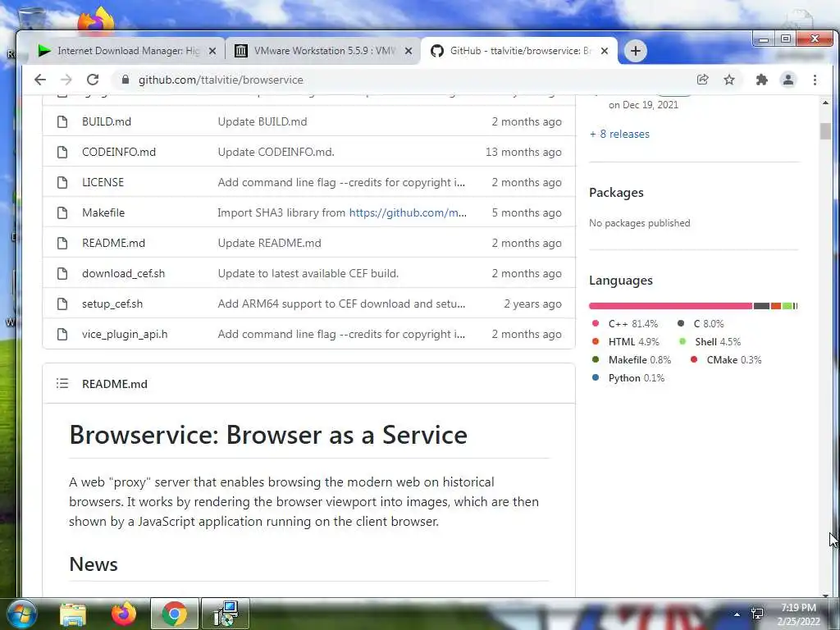Open the 'Update CODEINFO.md.' commit message
This screenshot has width=840, height=630.
click(276, 152)
